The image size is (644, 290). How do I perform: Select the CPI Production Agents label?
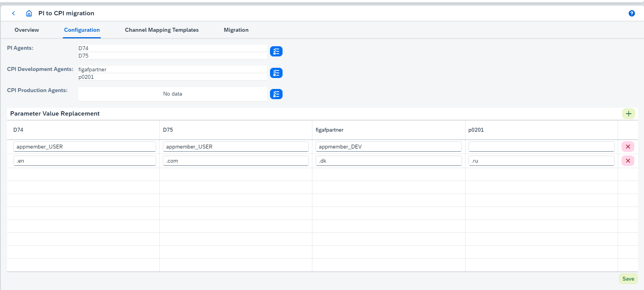tap(37, 90)
